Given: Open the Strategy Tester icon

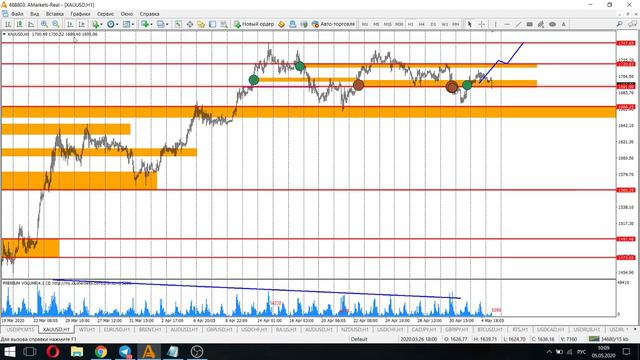Looking at the screenshot, I should pyautogui.click(x=224, y=24).
